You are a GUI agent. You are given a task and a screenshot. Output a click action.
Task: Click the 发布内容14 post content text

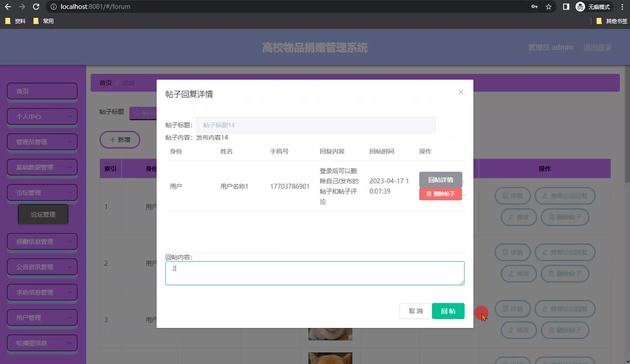[212, 137]
